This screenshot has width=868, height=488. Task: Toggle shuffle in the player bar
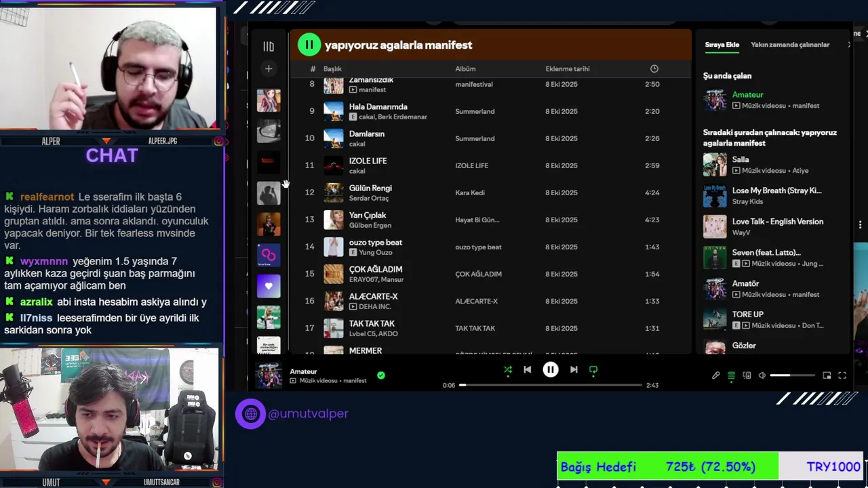pyautogui.click(x=508, y=369)
